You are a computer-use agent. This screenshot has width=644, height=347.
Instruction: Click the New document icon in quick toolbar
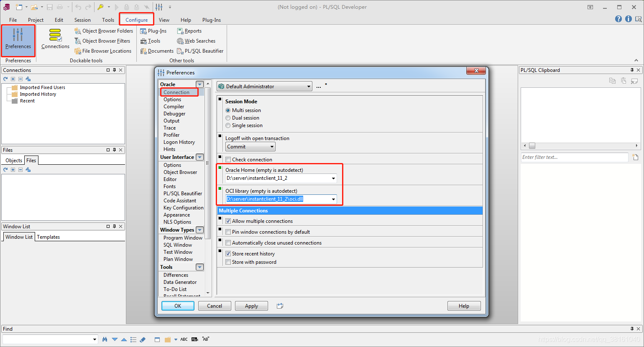tap(19, 7)
